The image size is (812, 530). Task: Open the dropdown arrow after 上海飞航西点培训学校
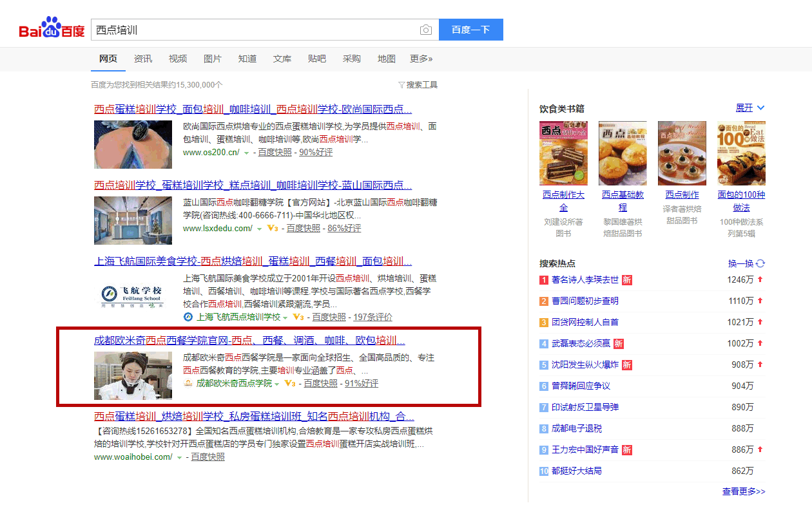click(x=285, y=317)
